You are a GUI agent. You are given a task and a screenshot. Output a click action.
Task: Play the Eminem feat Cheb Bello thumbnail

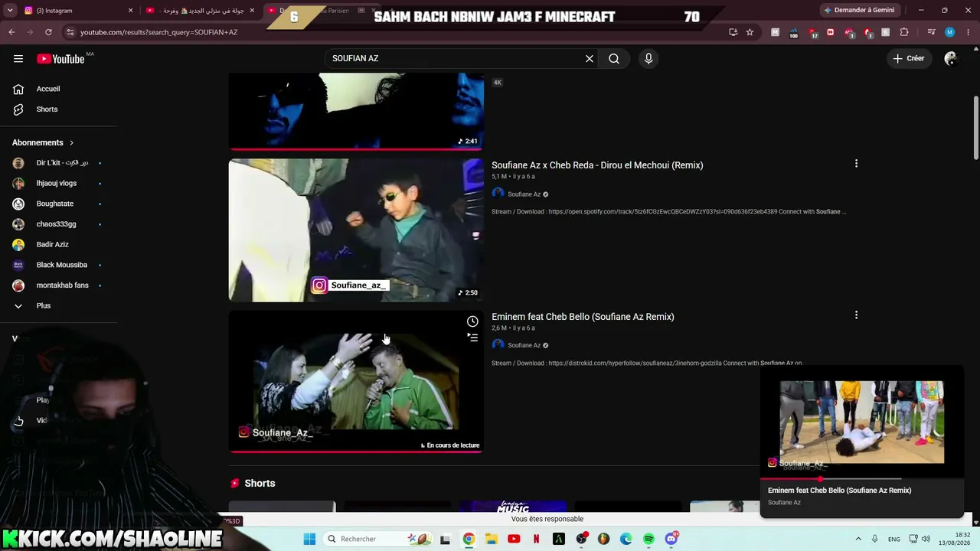point(356,381)
